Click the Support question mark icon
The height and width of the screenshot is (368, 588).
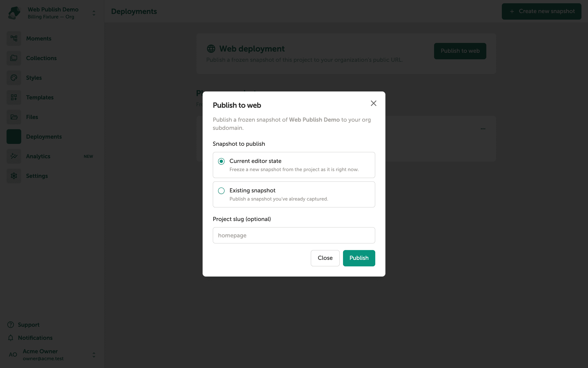tap(11, 325)
